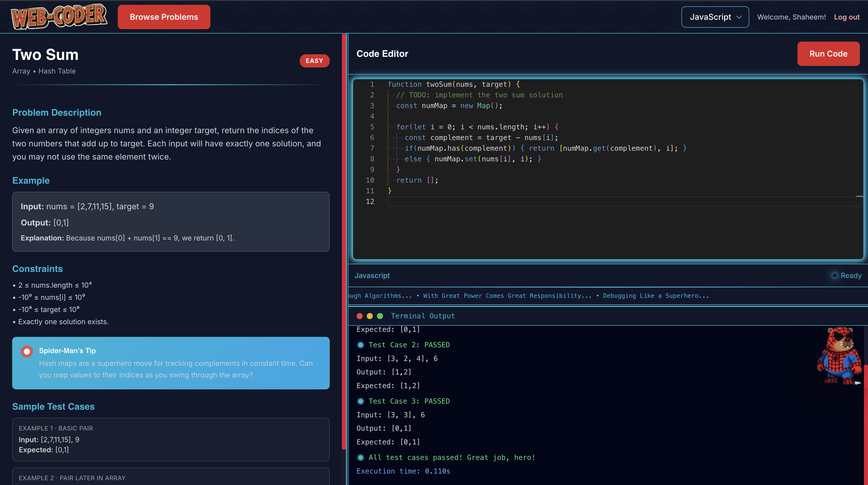The image size is (868, 485).
Task: Click Test Case 2 passed status bullet
Action: coord(361,345)
